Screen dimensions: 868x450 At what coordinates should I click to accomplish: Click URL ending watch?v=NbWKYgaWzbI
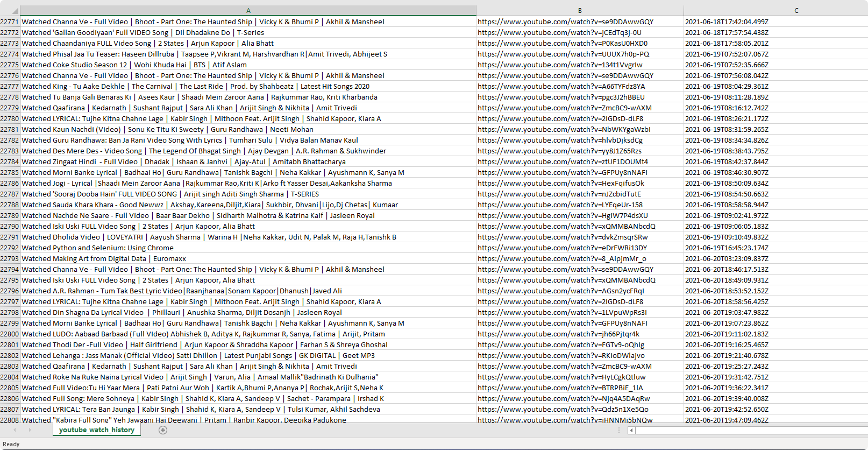[x=580, y=129]
